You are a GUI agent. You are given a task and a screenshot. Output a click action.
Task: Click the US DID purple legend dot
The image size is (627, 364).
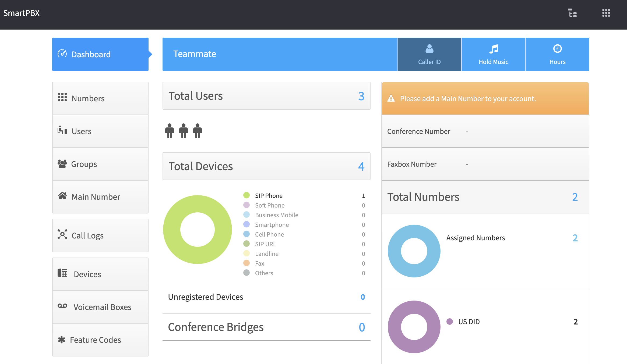pyautogui.click(x=449, y=322)
